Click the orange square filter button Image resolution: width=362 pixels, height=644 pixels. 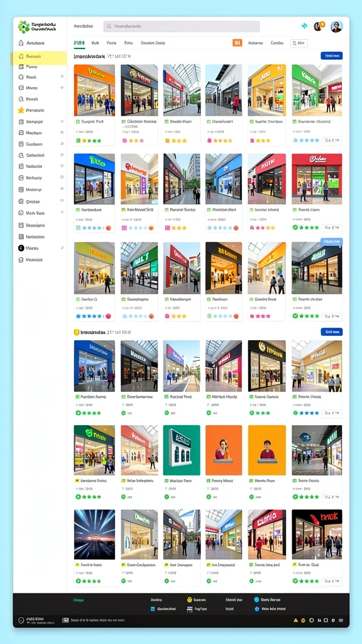pyautogui.click(x=237, y=43)
